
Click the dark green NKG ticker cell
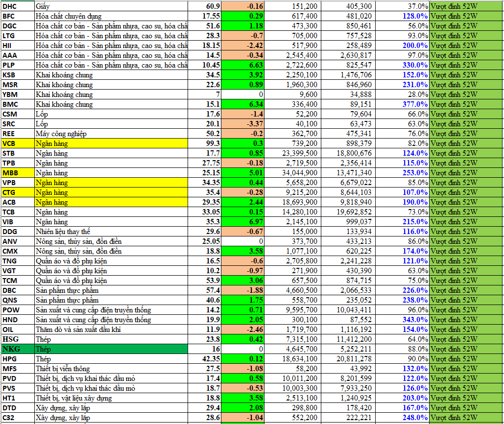click(17, 349)
